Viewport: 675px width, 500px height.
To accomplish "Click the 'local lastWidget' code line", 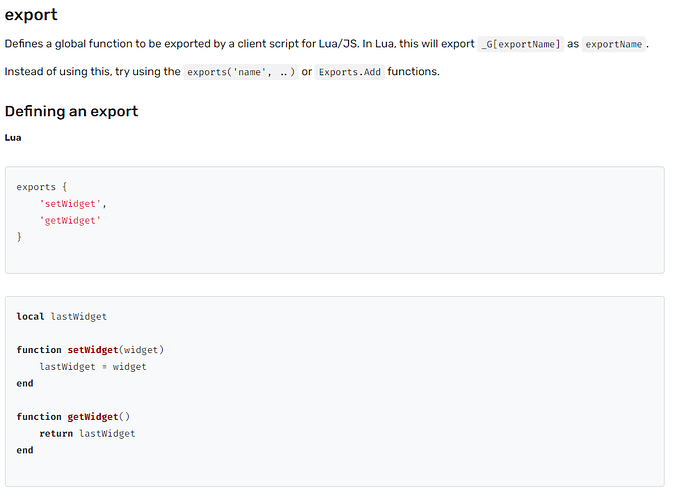I will pyautogui.click(x=62, y=317).
